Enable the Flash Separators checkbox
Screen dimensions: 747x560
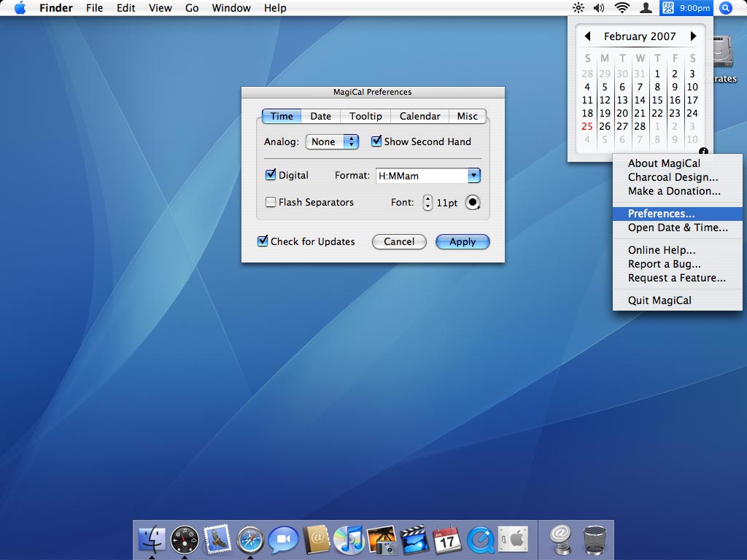point(271,203)
